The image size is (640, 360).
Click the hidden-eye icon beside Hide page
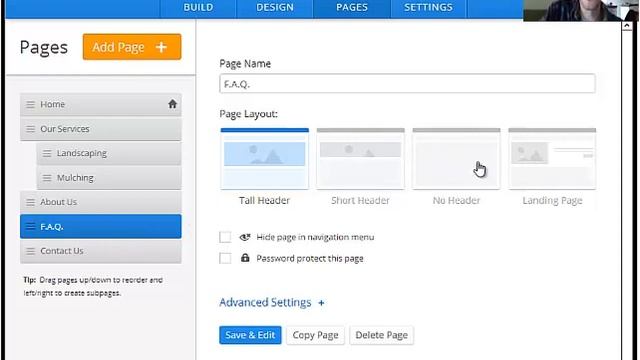[x=245, y=237]
